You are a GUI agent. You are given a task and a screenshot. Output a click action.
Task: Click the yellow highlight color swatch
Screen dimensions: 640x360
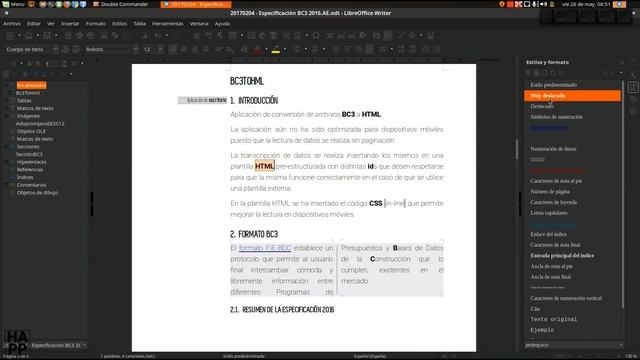coord(276,49)
